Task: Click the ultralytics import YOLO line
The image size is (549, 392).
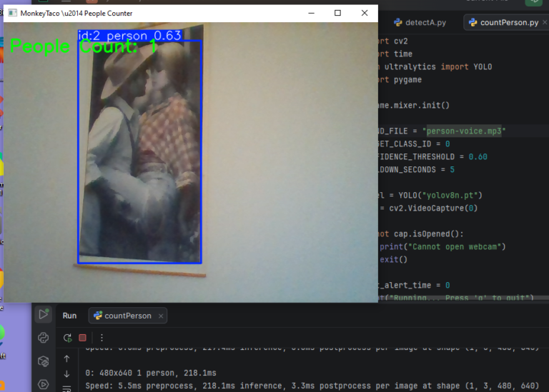Action: pyautogui.click(x=435, y=67)
